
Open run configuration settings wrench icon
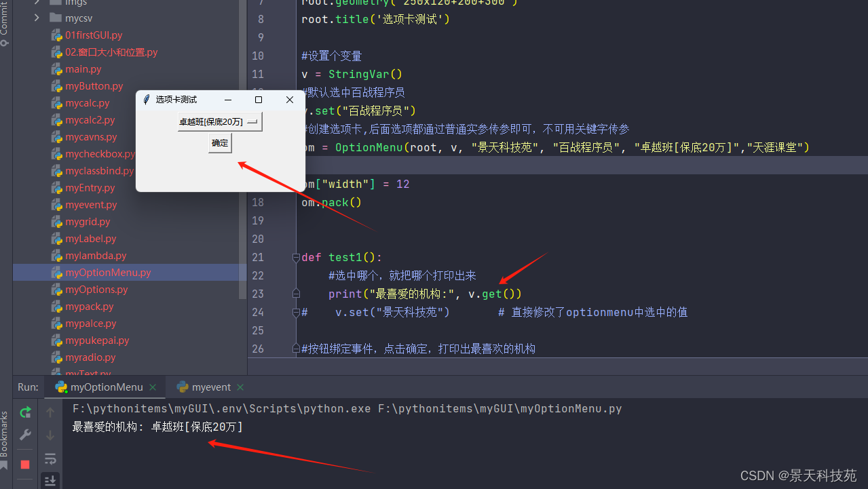point(25,435)
